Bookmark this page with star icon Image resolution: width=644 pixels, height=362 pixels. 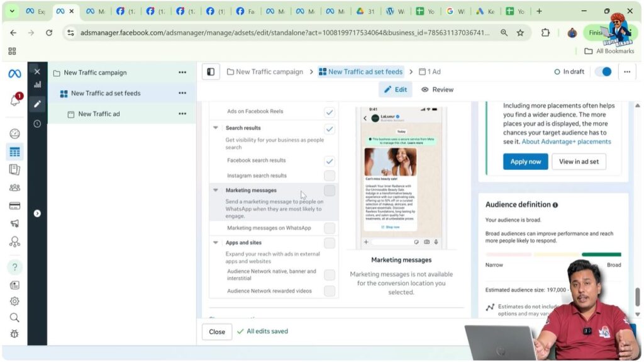520,33
